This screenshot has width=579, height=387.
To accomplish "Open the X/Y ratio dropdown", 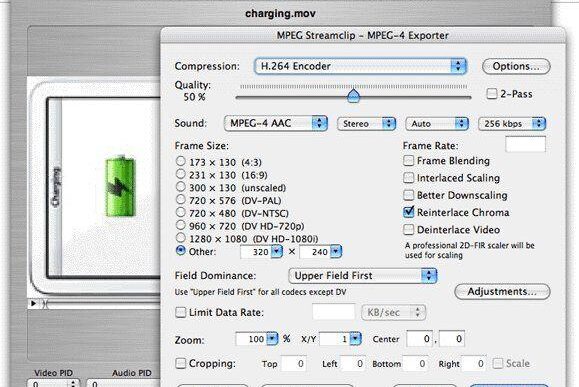I will click(x=355, y=339).
